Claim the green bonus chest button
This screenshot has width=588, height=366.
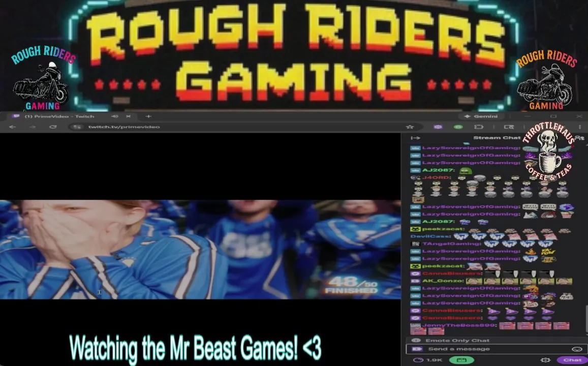click(x=461, y=360)
